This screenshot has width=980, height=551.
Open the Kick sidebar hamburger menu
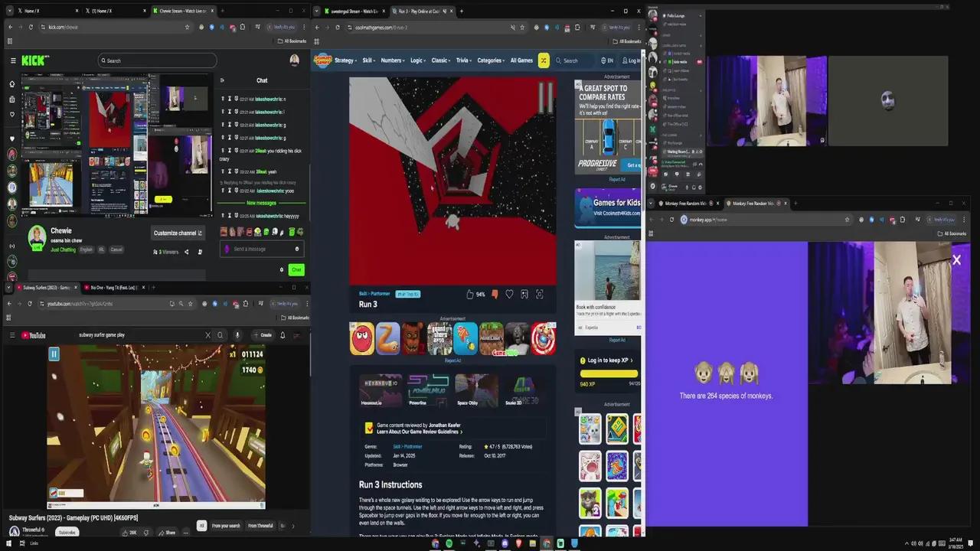tap(12, 60)
